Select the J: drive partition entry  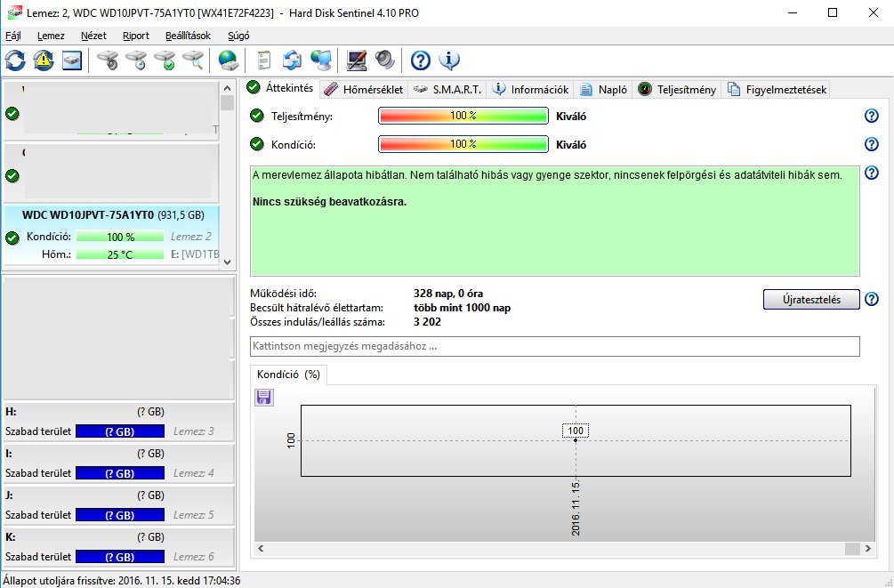pyautogui.click(x=119, y=504)
